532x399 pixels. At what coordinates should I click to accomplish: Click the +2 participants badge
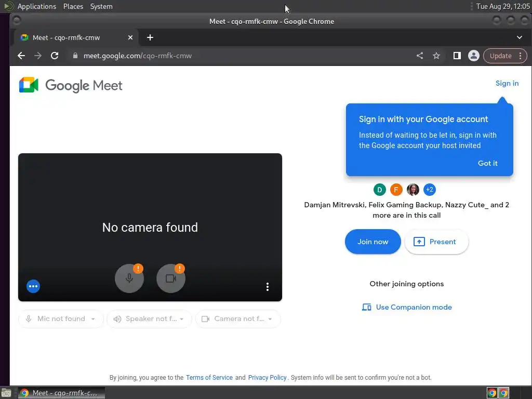[430, 190]
